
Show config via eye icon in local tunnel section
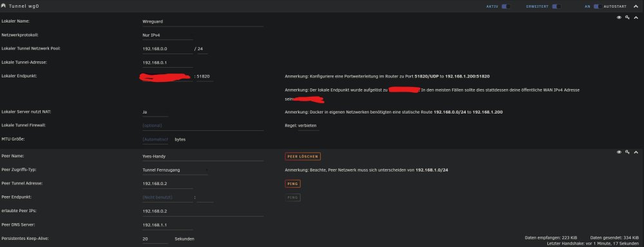[x=619, y=17]
